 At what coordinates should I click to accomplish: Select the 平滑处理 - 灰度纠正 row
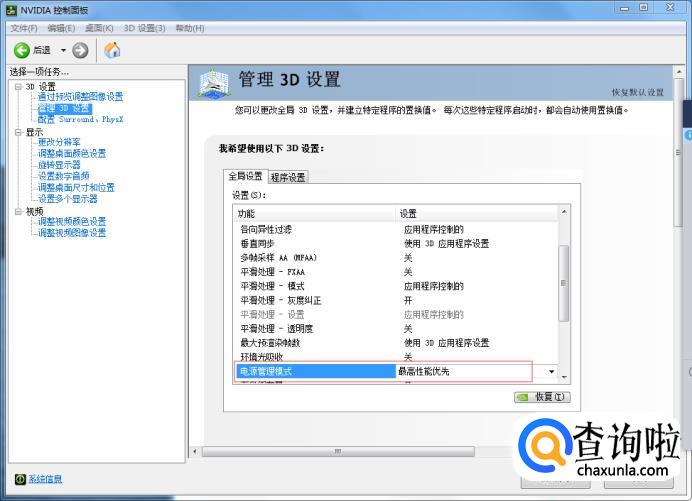pyautogui.click(x=397, y=301)
